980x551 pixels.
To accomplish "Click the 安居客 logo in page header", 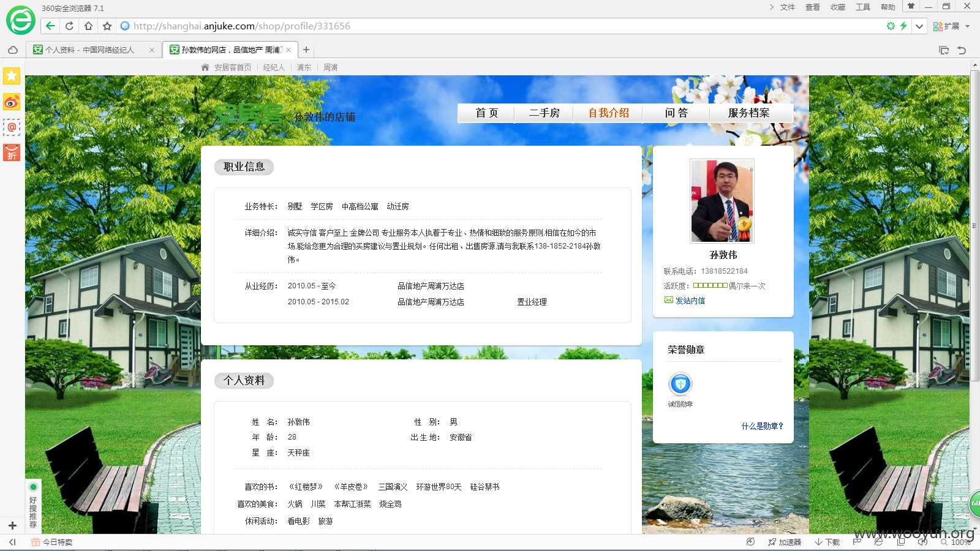I will 250,114.
